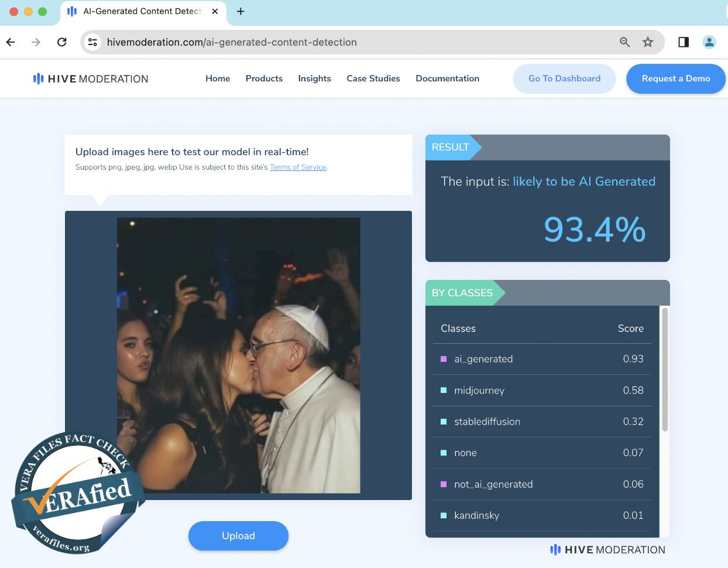
Task: Open the site information icon in the address bar
Action: coord(93,42)
